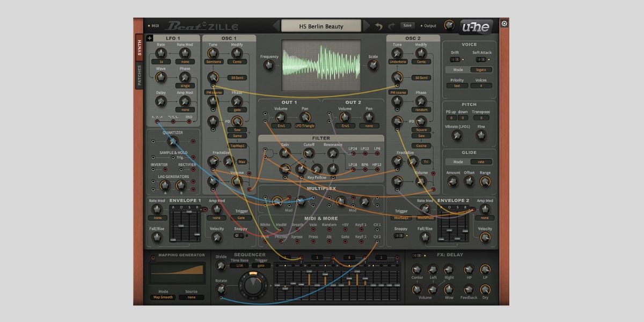Image resolution: width=644 pixels, height=322 pixels.
Task: Click the Save button
Action: coord(407,25)
